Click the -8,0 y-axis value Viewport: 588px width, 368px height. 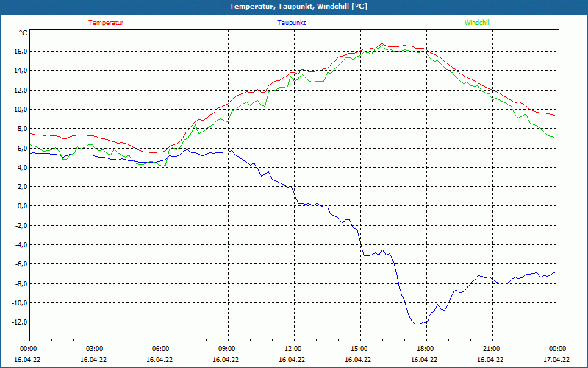(21, 283)
